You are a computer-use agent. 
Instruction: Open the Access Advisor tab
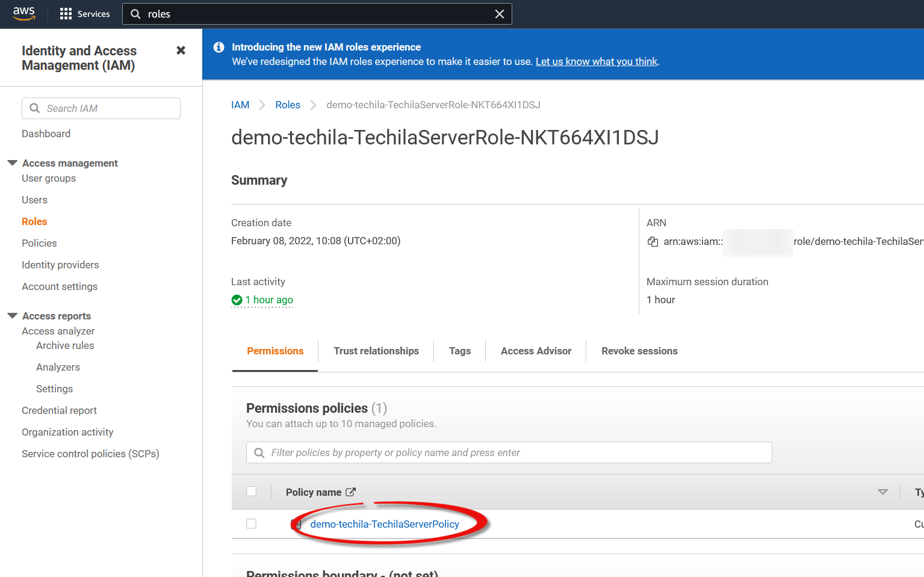point(536,351)
